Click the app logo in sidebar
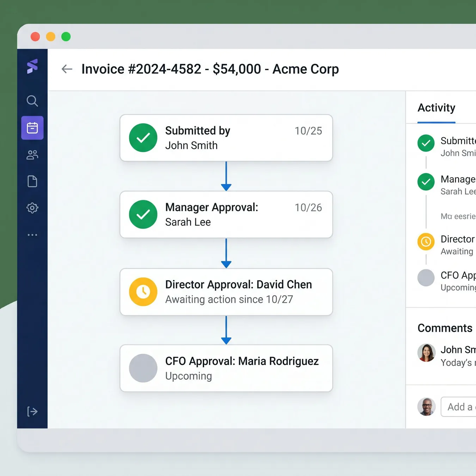476x476 pixels. [x=32, y=66]
